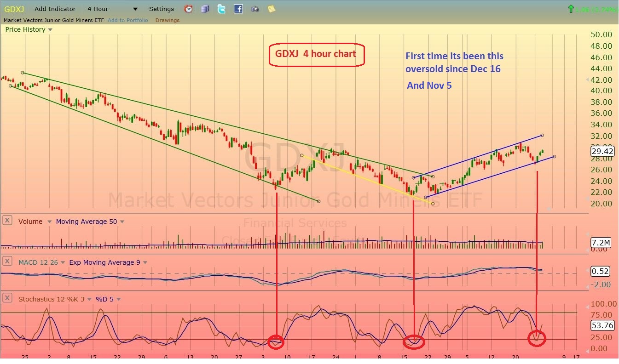The image size is (619, 364).
Task: Click the GDXJ ticker symbol field
Action: click(x=14, y=9)
